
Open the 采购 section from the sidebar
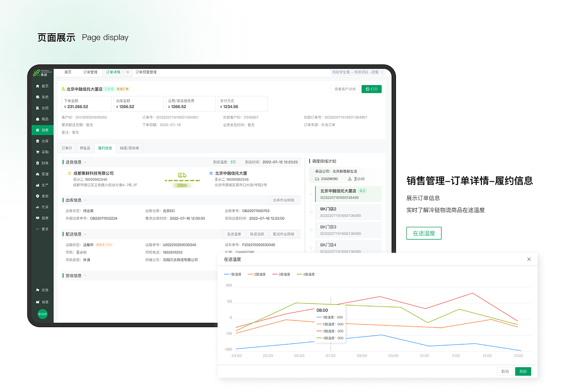click(43, 152)
